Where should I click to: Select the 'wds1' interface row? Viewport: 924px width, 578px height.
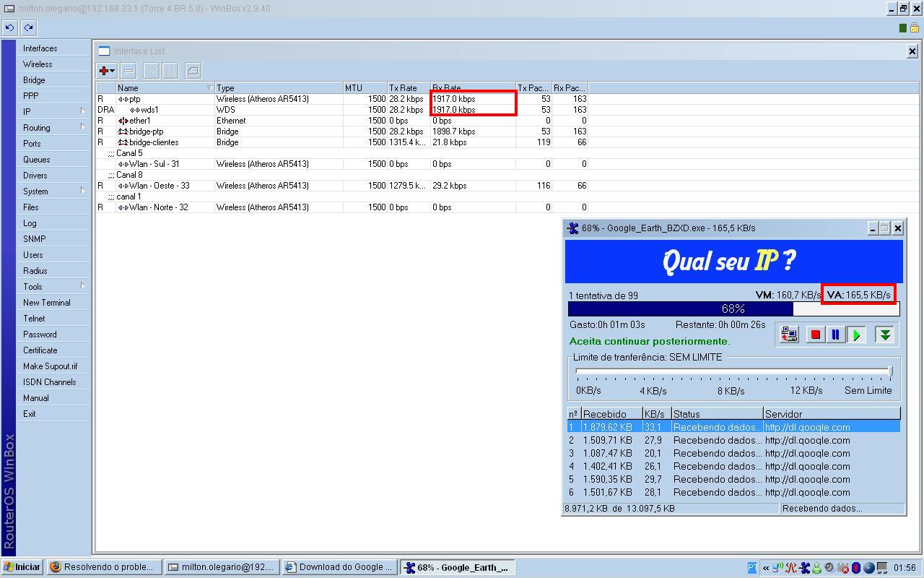click(343, 110)
